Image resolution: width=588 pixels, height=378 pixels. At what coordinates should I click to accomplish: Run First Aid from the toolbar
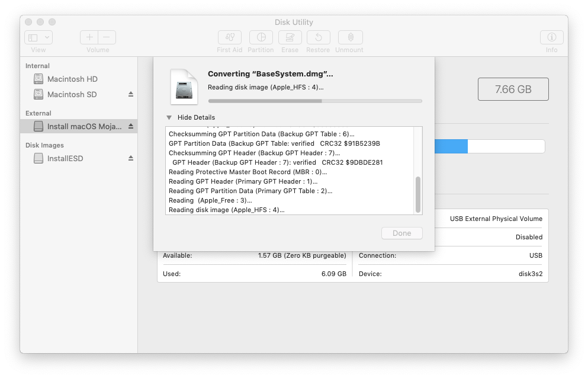point(230,37)
